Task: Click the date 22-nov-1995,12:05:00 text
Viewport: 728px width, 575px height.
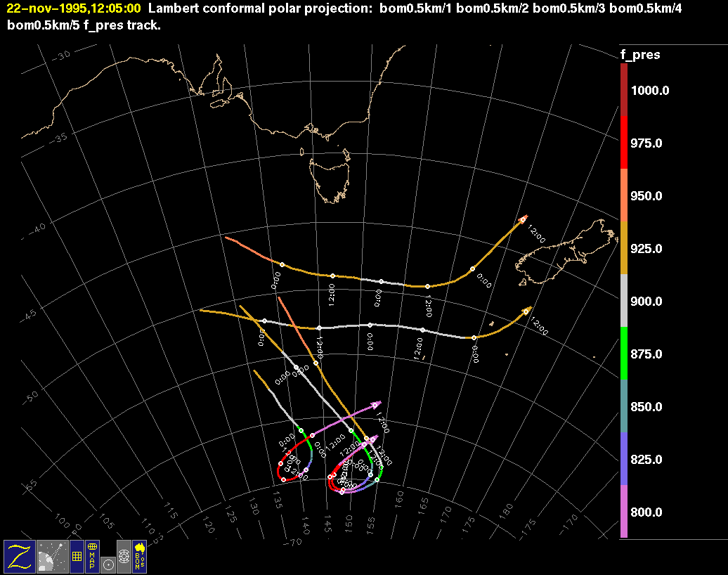Action: pos(73,8)
